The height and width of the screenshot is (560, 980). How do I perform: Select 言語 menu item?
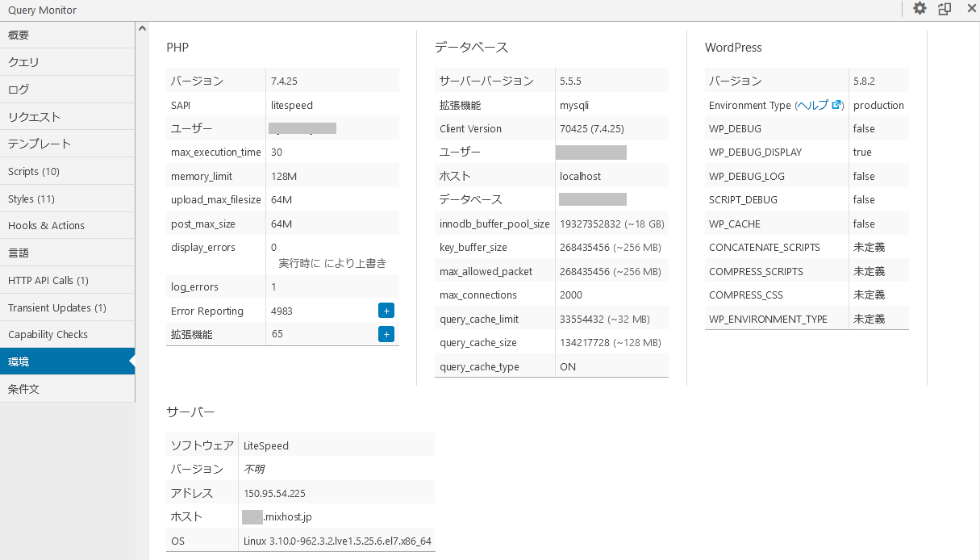coord(67,253)
